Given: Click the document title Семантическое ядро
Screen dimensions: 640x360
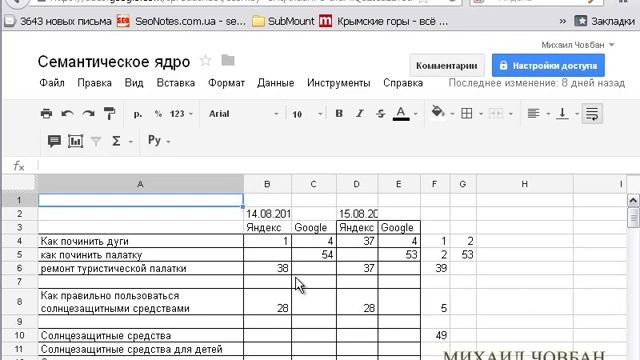Looking at the screenshot, I should [114, 62].
